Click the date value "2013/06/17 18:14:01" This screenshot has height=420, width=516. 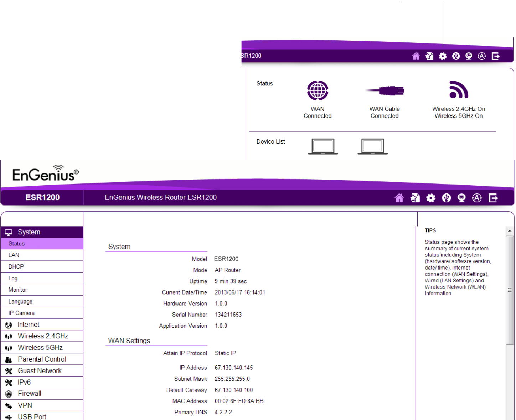pyautogui.click(x=240, y=292)
